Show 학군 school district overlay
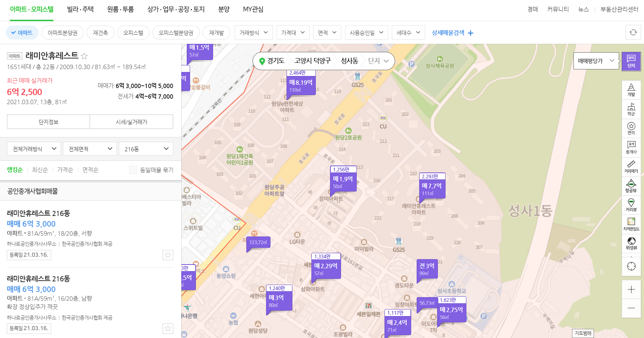This screenshot has height=338, width=644. [631, 109]
